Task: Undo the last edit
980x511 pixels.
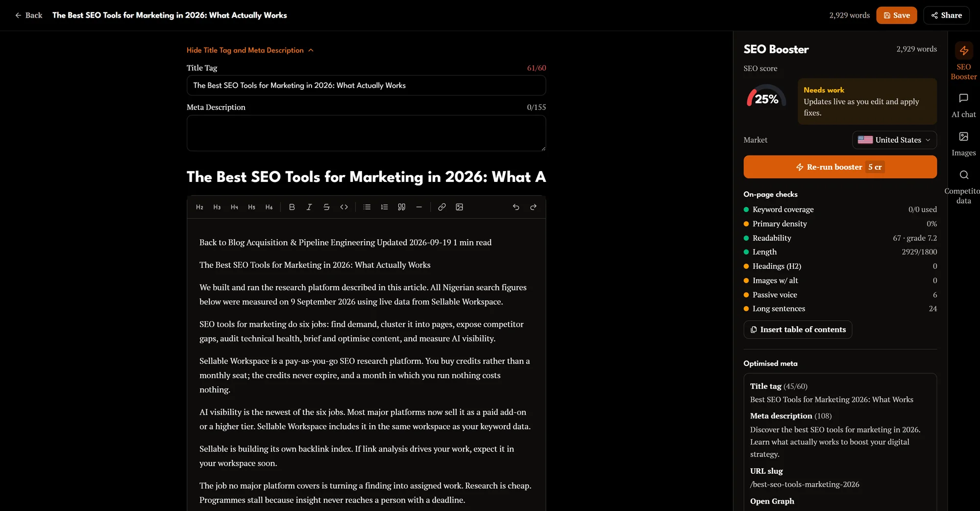Action: (516, 207)
